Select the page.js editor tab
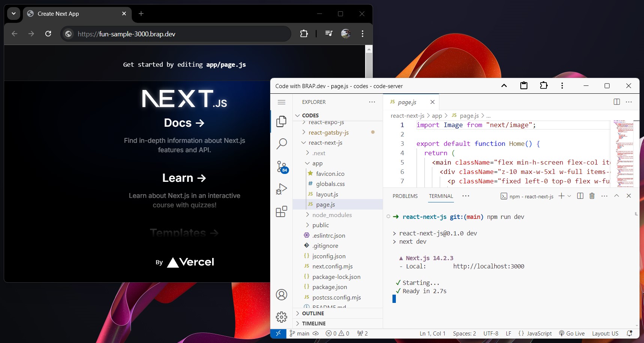The height and width of the screenshot is (343, 644). 407,102
